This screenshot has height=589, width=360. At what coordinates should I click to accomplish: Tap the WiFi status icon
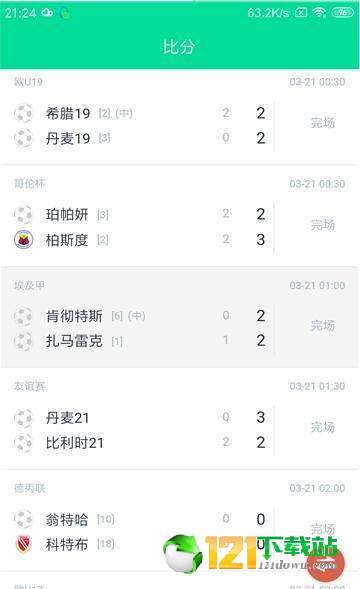(319, 13)
